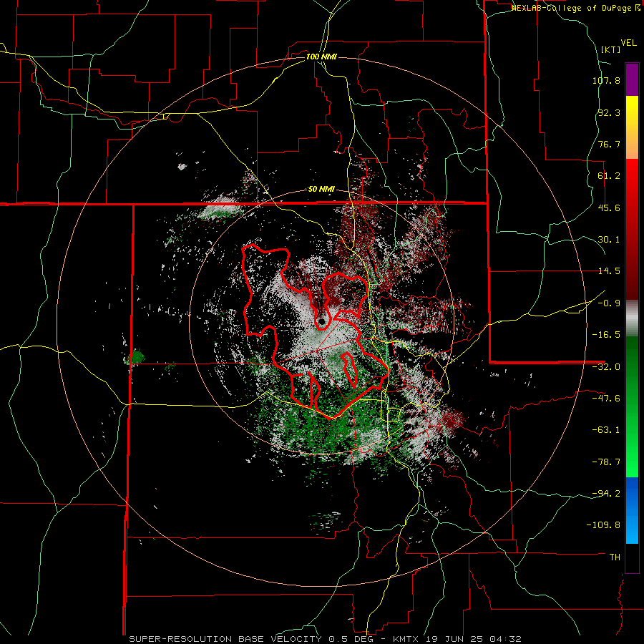Screen dimensions: 644x644
Task: Click the TH threshold label
Action: tap(615, 557)
